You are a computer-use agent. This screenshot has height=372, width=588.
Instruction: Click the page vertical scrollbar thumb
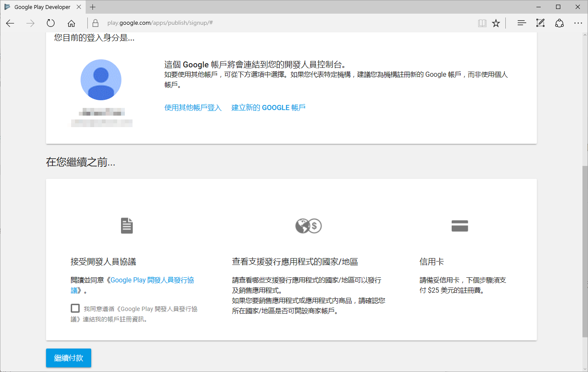click(x=585, y=251)
